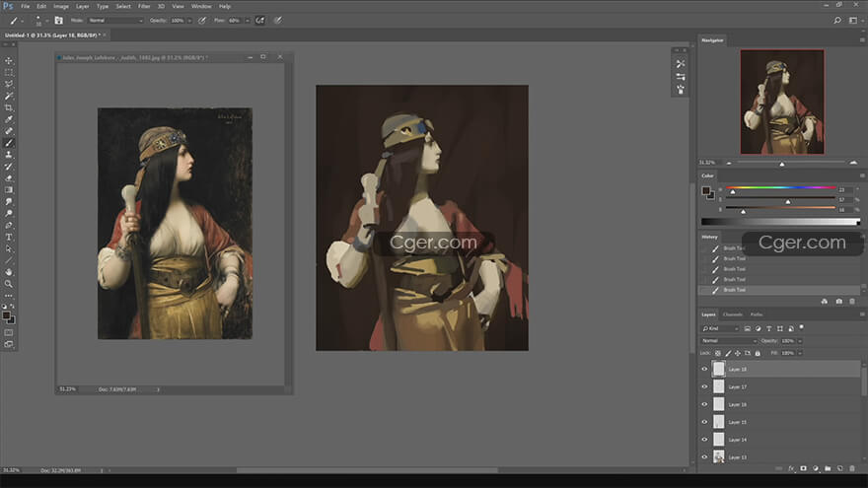The height and width of the screenshot is (488, 868).
Task: Switch to the Channels tab
Action: coord(732,314)
